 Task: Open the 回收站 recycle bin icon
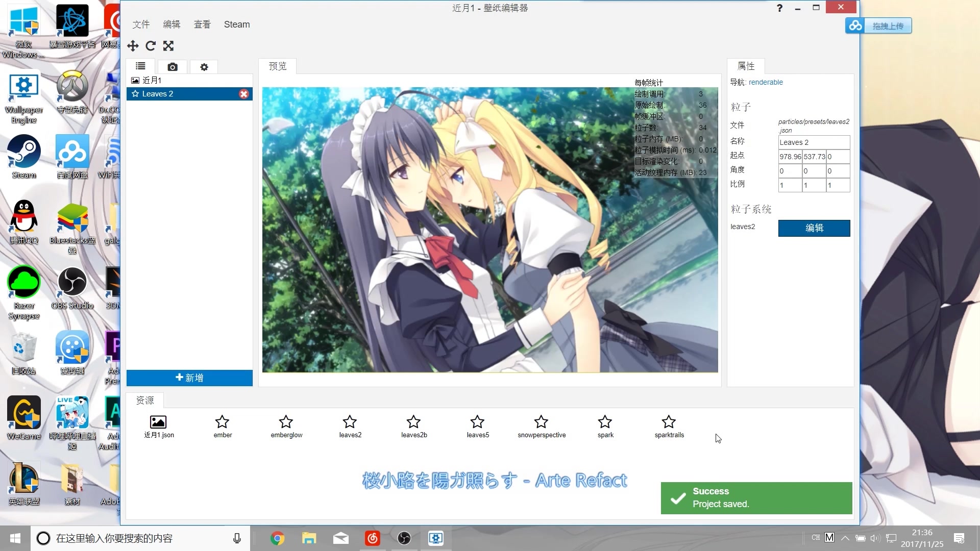24,352
